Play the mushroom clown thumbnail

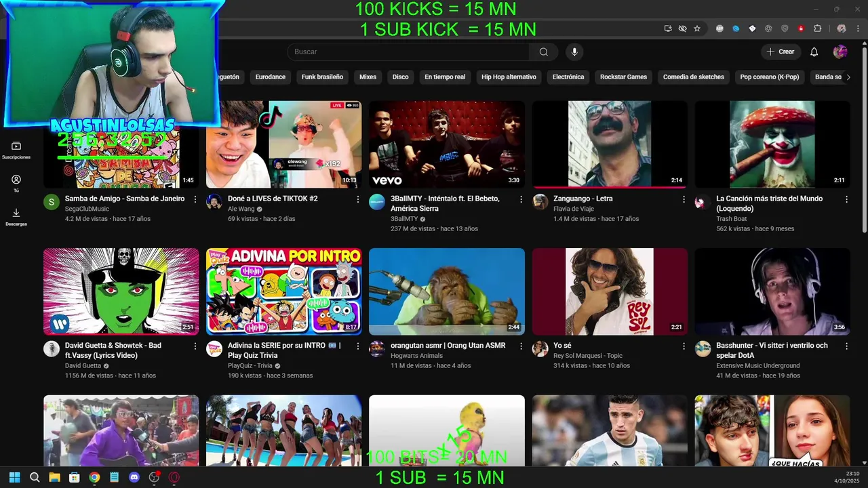(772, 144)
